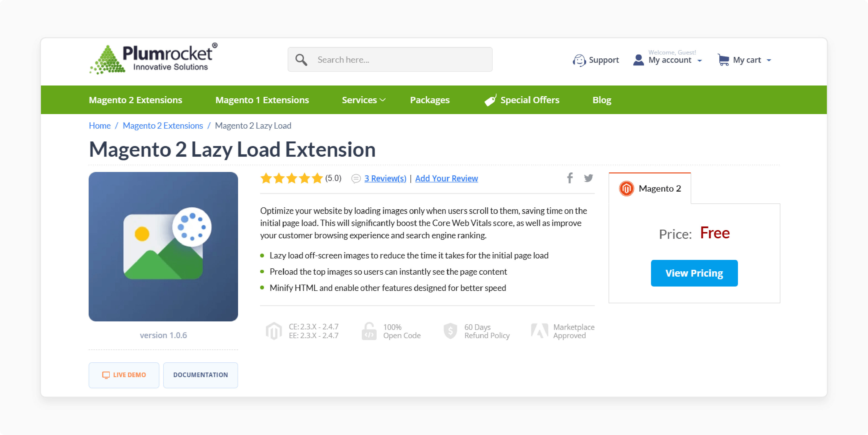The height and width of the screenshot is (435, 868).
Task: Click the reviews speech bubble icon
Action: pyautogui.click(x=356, y=179)
